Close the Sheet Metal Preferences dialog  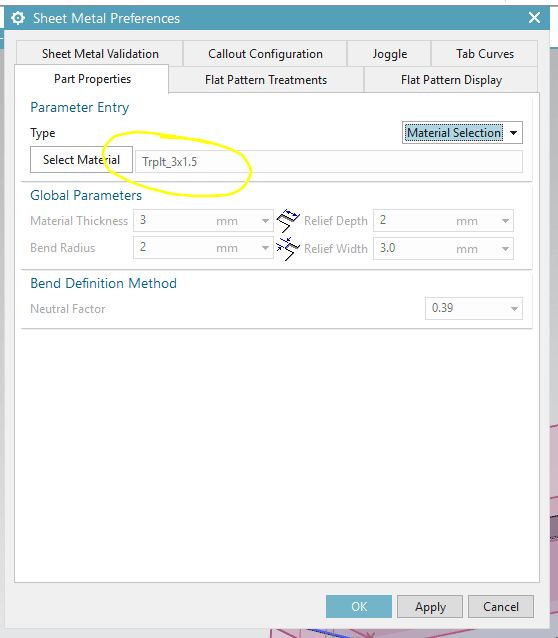[x=534, y=18]
